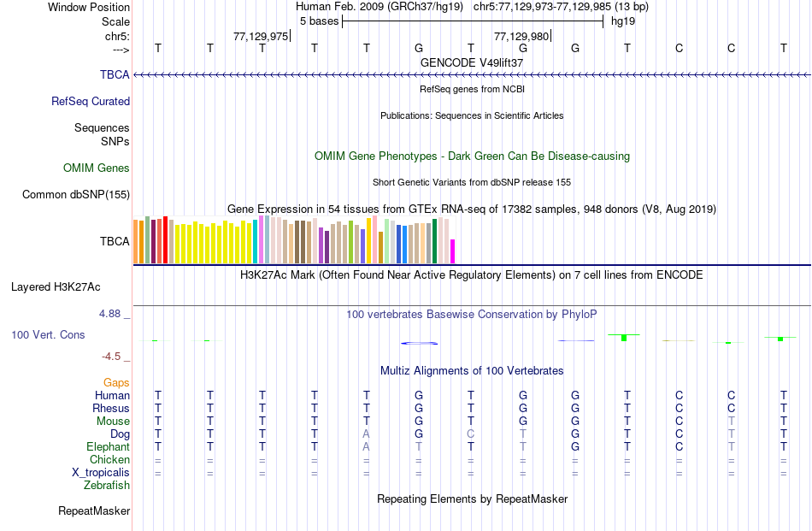Image resolution: width=812 pixels, height=531 pixels.
Task: Select the RepeatMasker track label
Action: coord(94,510)
